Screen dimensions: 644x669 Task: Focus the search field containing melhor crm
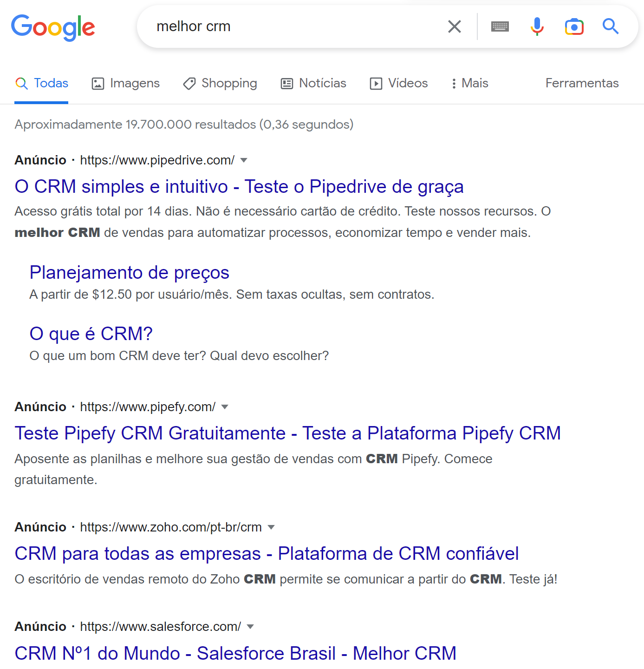click(x=297, y=26)
